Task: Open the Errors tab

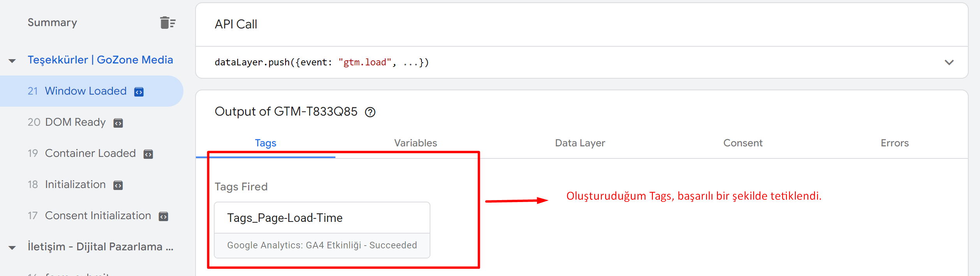Action: point(894,143)
